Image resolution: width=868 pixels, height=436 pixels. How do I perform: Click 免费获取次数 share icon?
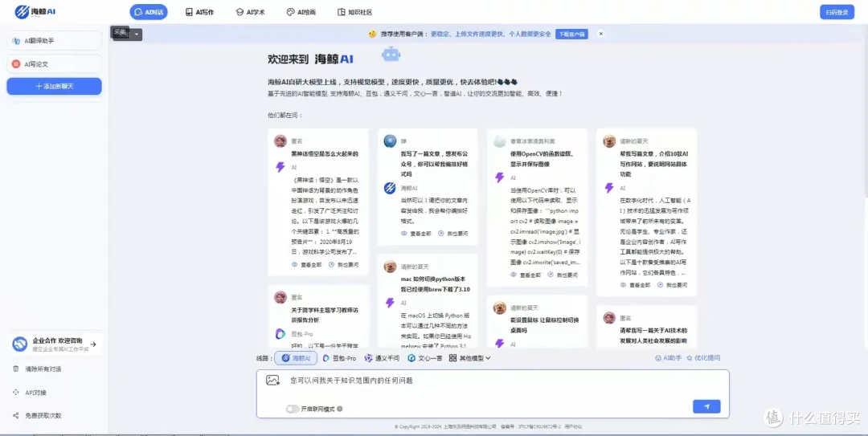16,415
